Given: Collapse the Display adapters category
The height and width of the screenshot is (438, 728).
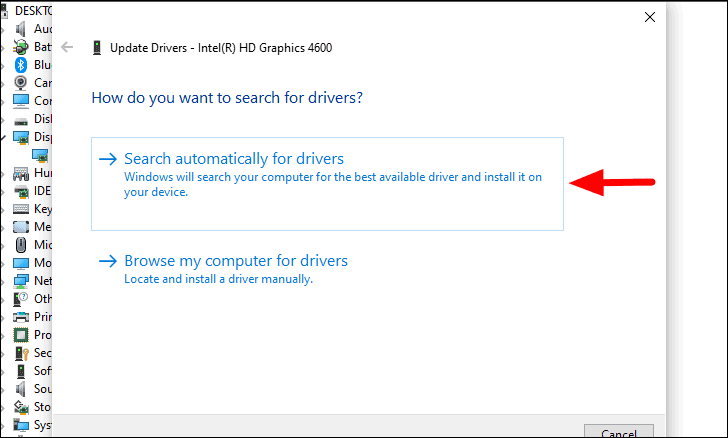Looking at the screenshot, I should click(x=3, y=137).
